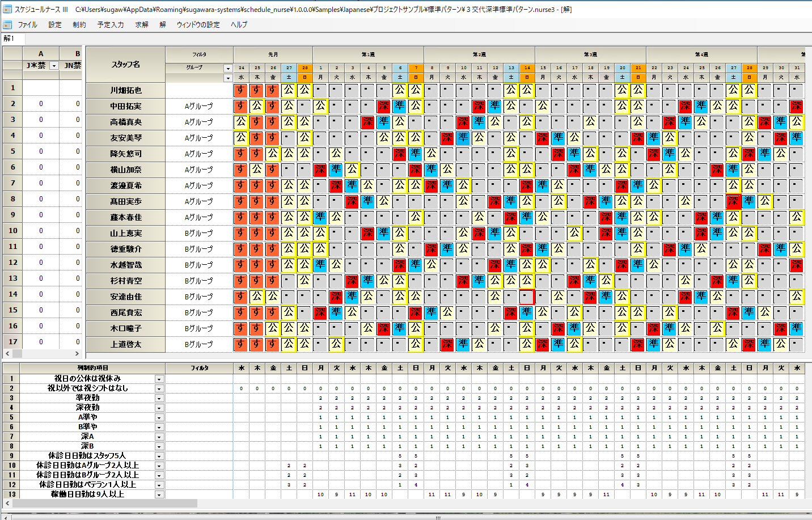Select 中田拓実's 深 shift on day 5
The width and height of the screenshot is (812, 520).
(384, 106)
